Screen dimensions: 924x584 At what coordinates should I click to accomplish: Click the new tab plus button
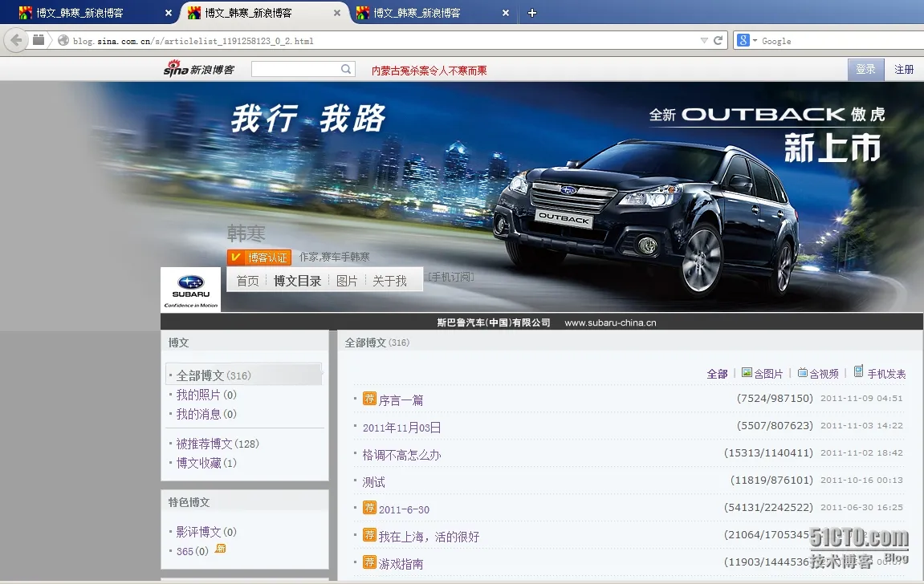pyautogui.click(x=532, y=13)
